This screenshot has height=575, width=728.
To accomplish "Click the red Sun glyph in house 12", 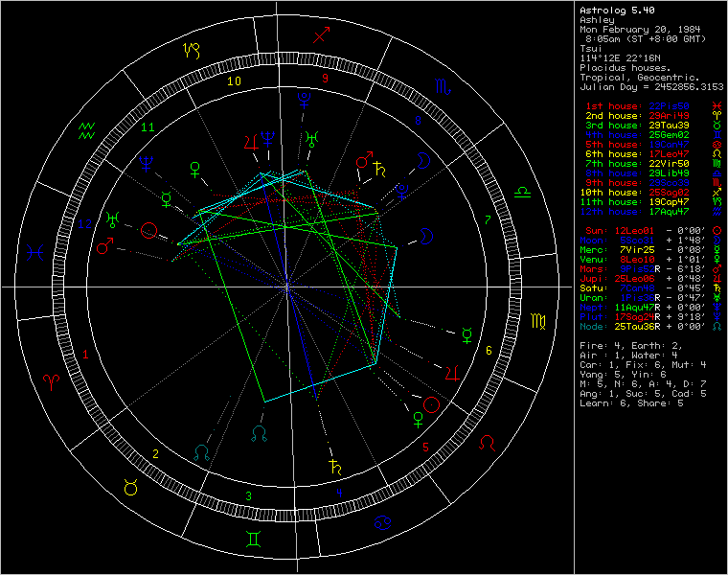I will [x=148, y=230].
